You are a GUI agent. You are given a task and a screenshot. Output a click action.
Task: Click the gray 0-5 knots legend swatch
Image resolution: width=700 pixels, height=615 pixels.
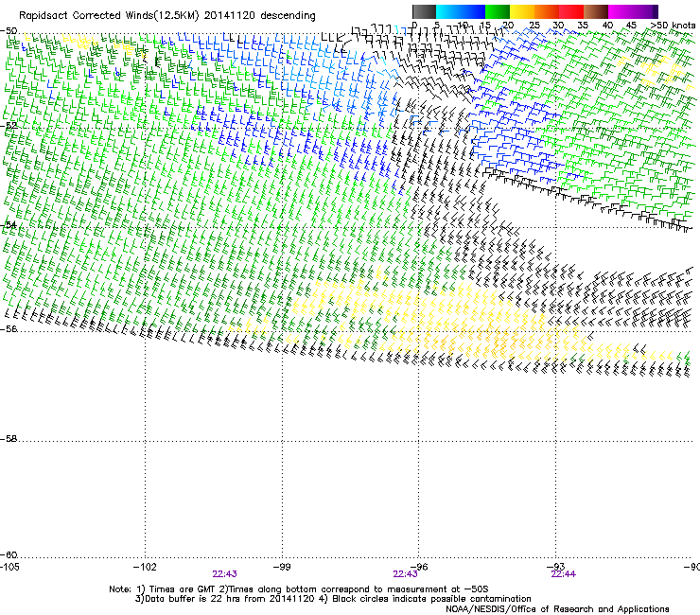(424, 11)
